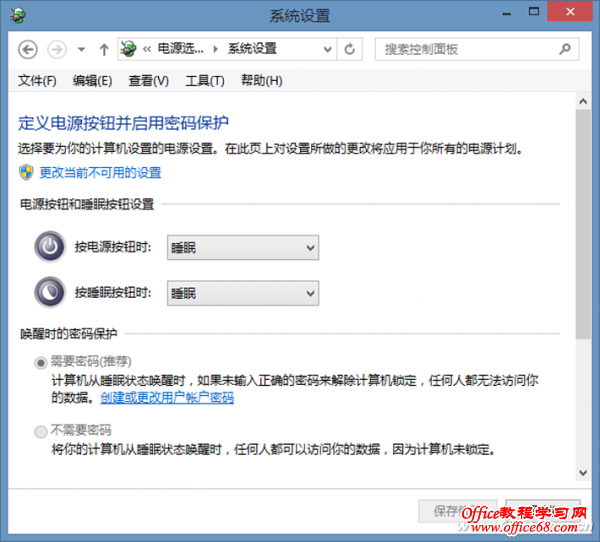Open the 按电源按钮时 dropdown

tap(243, 248)
